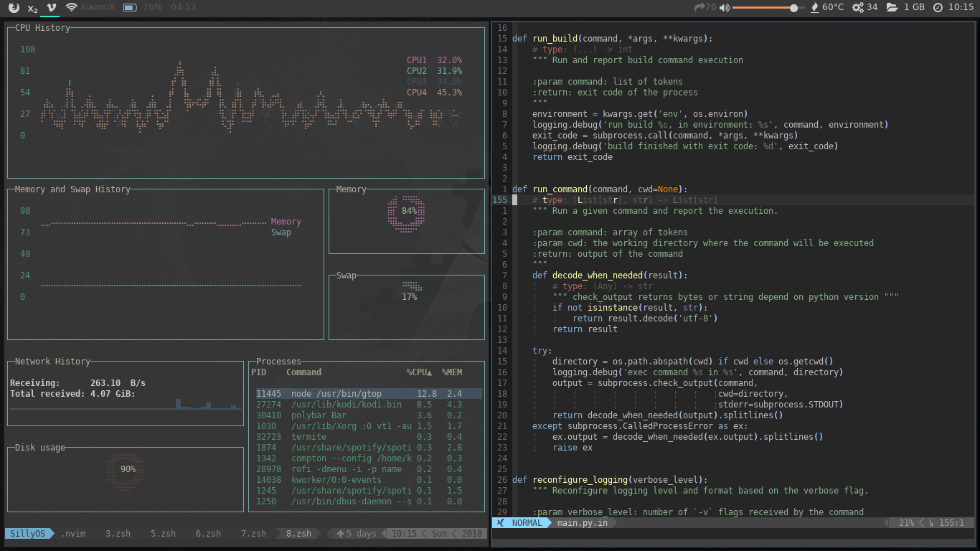Image resolution: width=980 pixels, height=551 pixels.
Task: Click the flame temperature icon
Action: pos(814,7)
